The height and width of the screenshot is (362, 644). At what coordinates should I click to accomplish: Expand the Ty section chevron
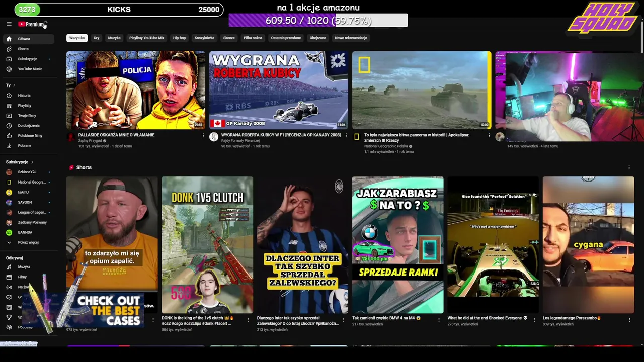pos(14,85)
